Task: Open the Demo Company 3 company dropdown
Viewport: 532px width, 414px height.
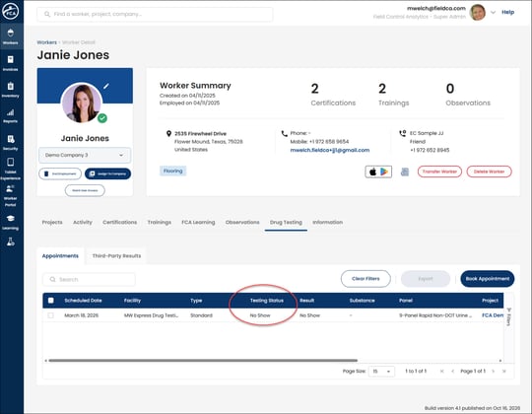Action: (x=85, y=155)
